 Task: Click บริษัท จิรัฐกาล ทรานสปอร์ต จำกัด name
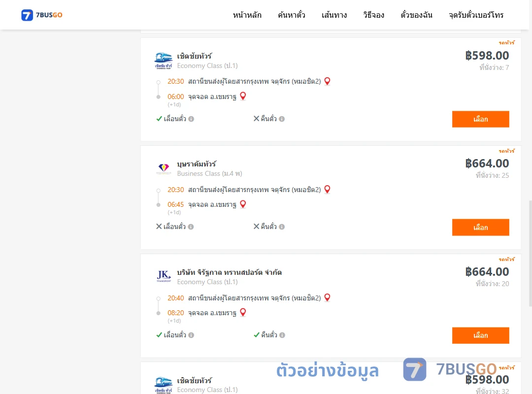coord(230,272)
